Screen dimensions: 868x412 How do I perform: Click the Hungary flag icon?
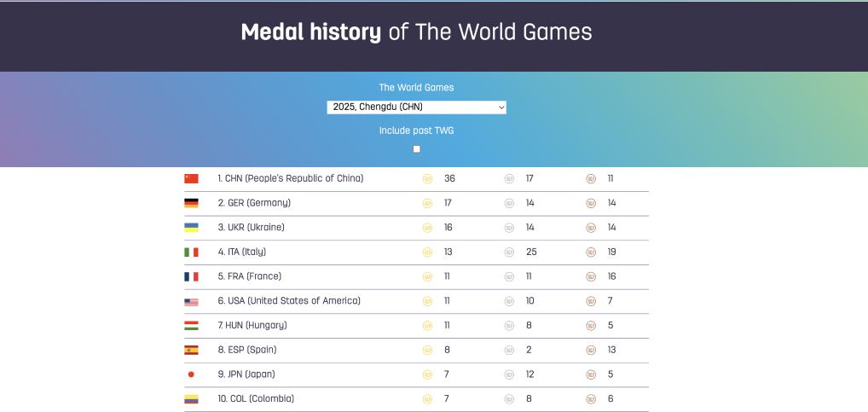click(x=191, y=326)
